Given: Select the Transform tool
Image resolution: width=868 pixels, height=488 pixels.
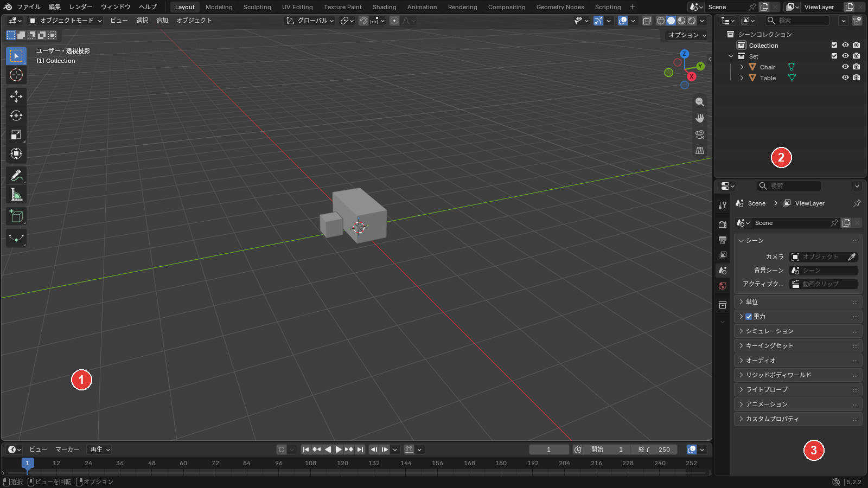Looking at the screenshot, I should (x=16, y=153).
